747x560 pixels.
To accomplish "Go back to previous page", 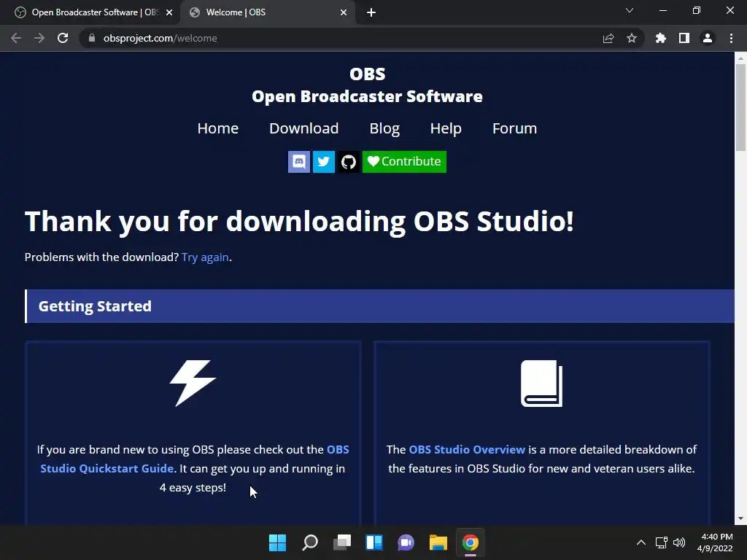I will coord(16,38).
